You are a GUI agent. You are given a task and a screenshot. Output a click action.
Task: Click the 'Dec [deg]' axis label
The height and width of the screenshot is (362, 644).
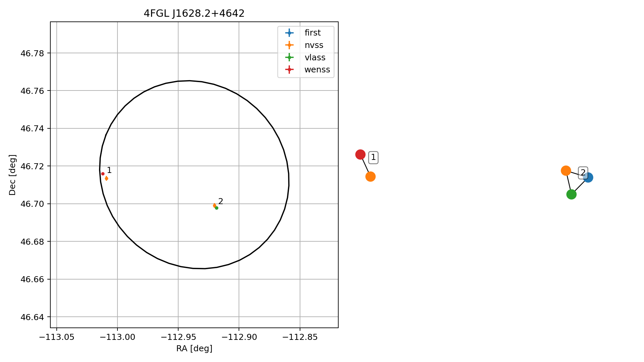(x=12, y=175)
